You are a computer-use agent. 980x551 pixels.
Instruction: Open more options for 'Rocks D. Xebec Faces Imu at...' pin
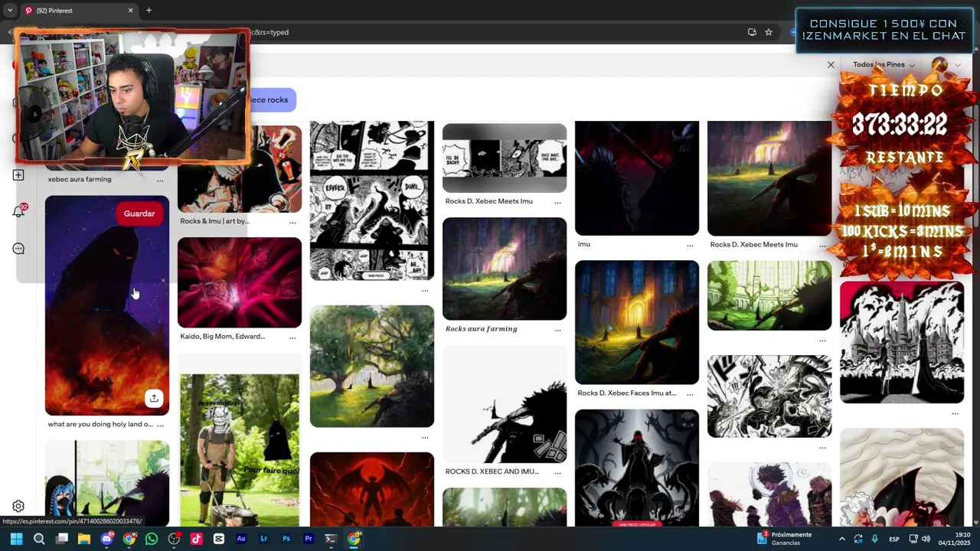click(690, 395)
